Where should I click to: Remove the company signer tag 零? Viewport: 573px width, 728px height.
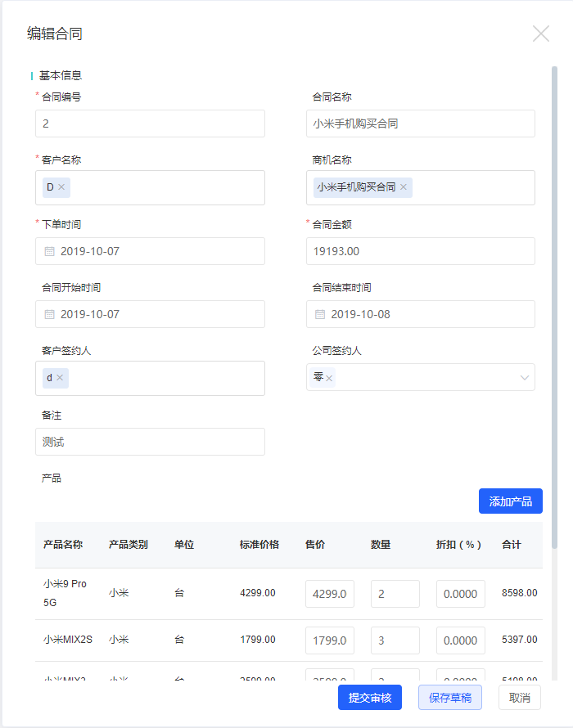tap(329, 378)
